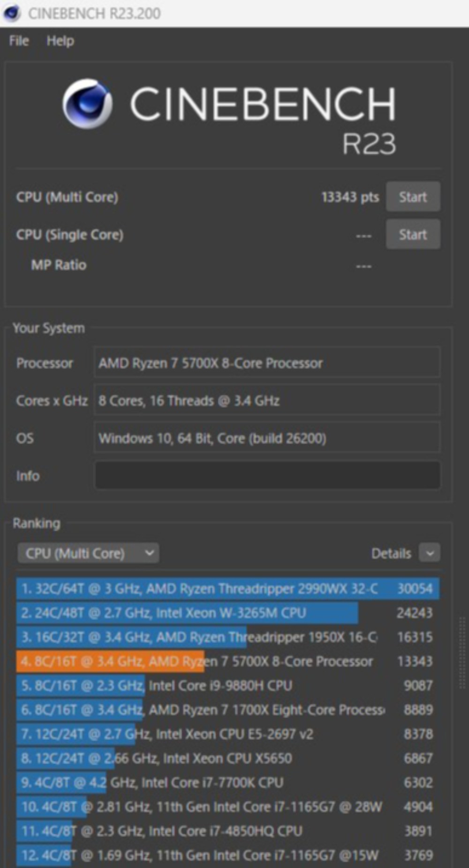The image size is (469, 868).
Task: Select the Core i7-7700K ranking entry
Action: click(228, 782)
